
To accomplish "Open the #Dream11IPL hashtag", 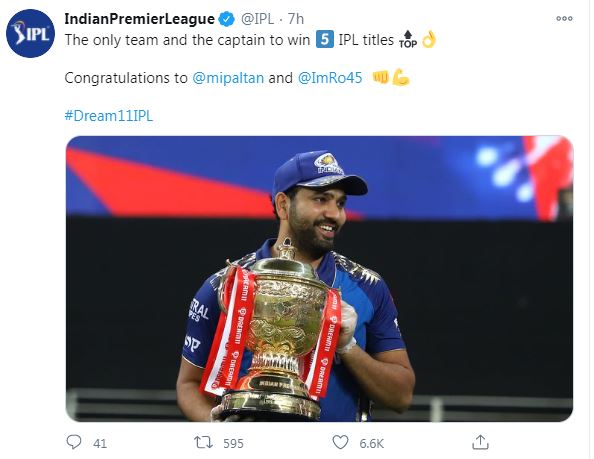I will [x=109, y=116].
